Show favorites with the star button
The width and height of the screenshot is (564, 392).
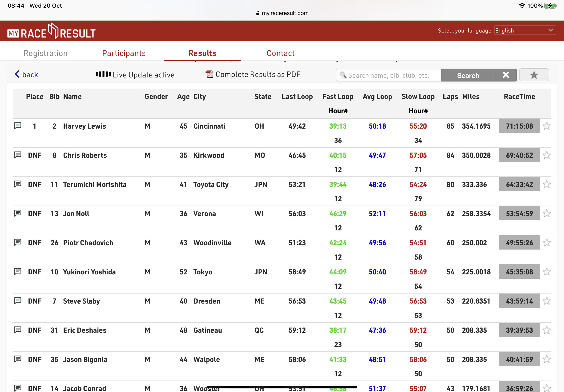tap(534, 75)
